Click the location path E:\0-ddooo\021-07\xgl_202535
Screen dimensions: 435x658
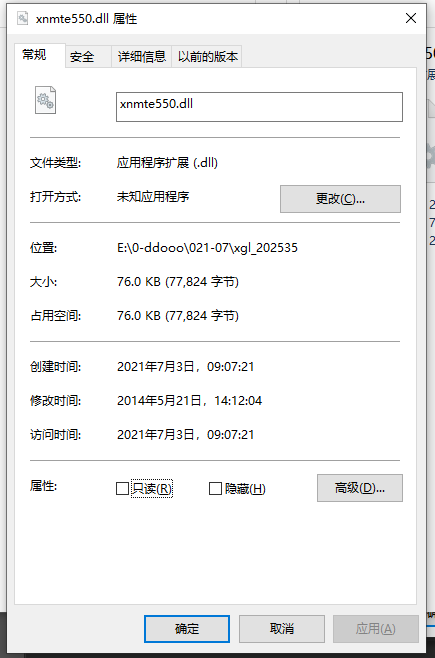tap(207, 248)
